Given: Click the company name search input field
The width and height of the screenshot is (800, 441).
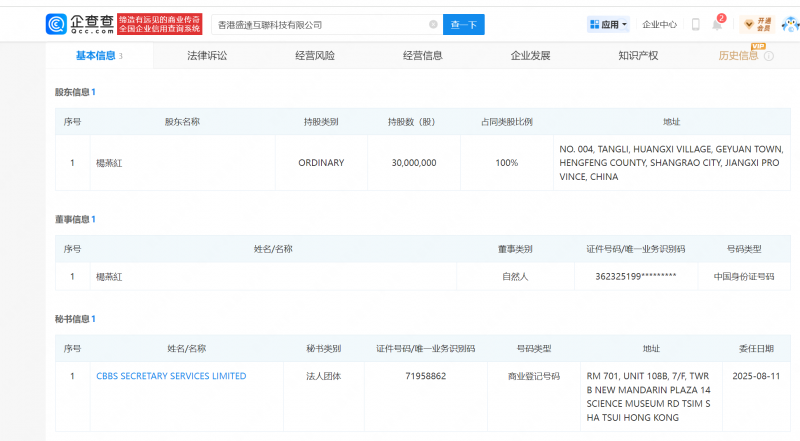Looking at the screenshot, I should pyautogui.click(x=320, y=24).
